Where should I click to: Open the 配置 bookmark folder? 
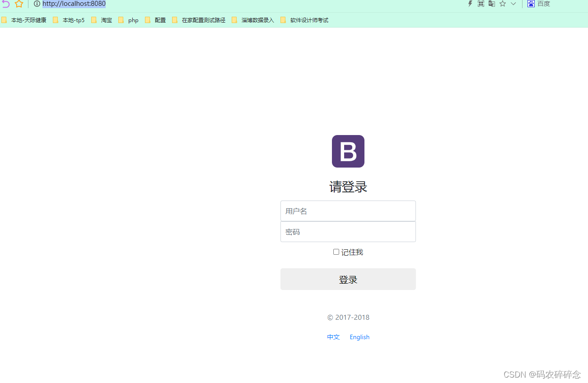[x=156, y=20]
